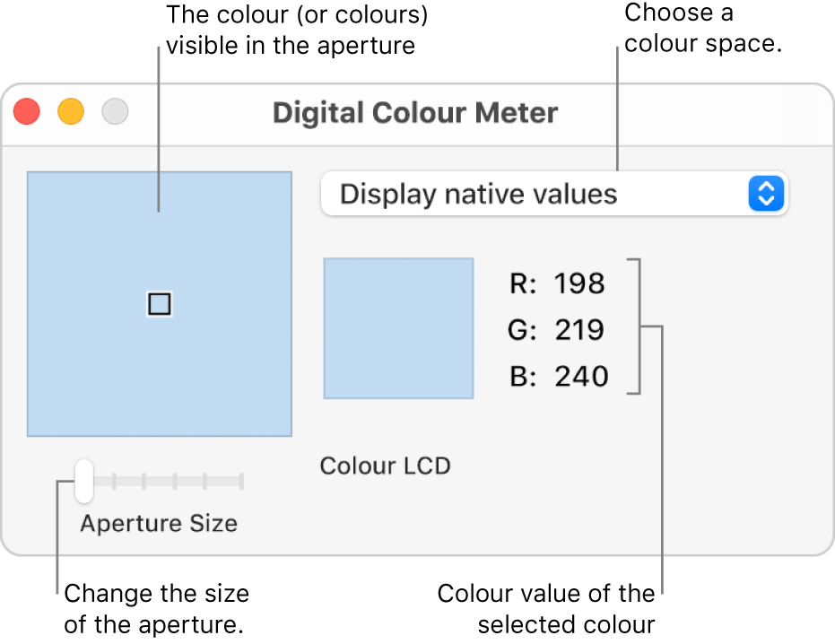Close the Digital Colour Meter window

27,112
